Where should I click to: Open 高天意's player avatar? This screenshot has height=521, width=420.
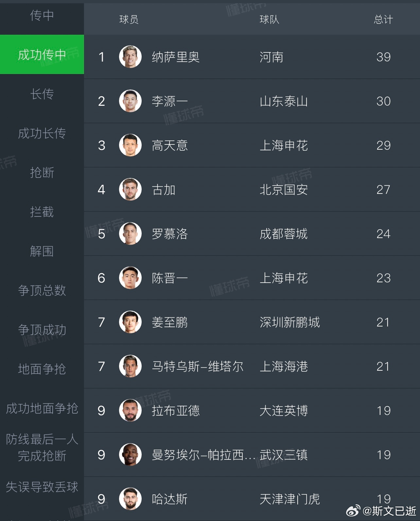pos(130,145)
